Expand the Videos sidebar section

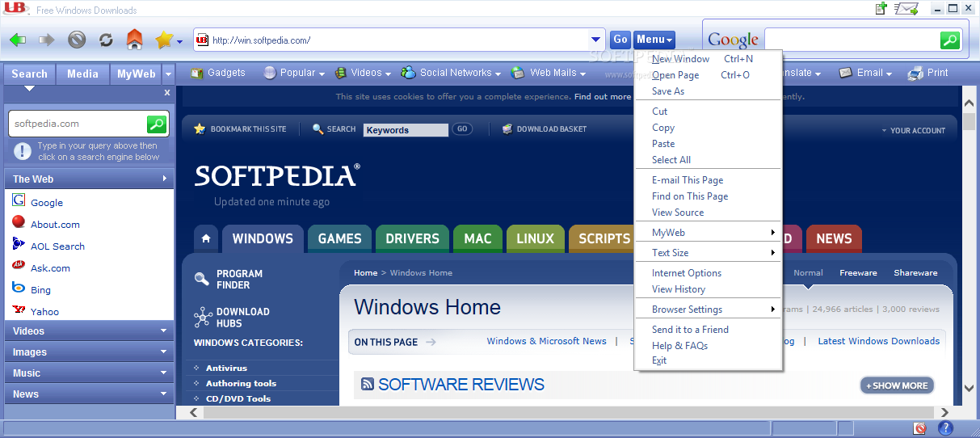coord(89,331)
